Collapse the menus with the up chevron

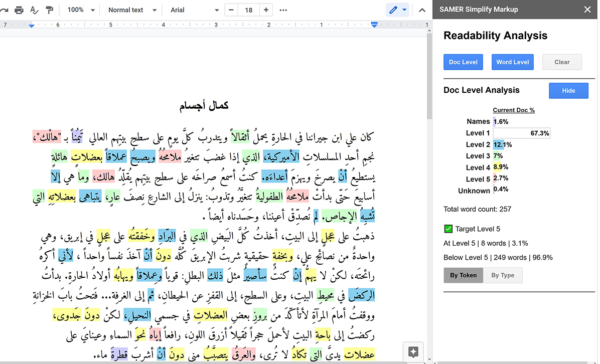[422, 10]
